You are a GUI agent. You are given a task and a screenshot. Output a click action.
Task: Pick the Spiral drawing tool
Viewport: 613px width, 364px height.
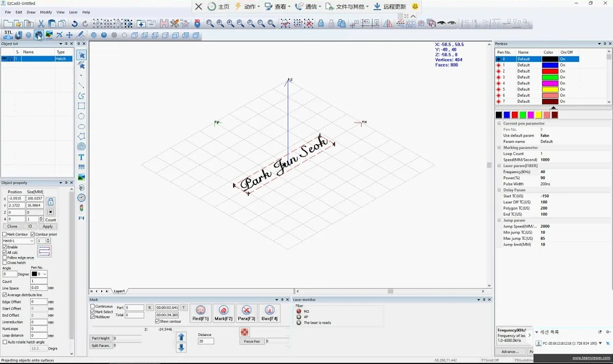pos(81,147)
